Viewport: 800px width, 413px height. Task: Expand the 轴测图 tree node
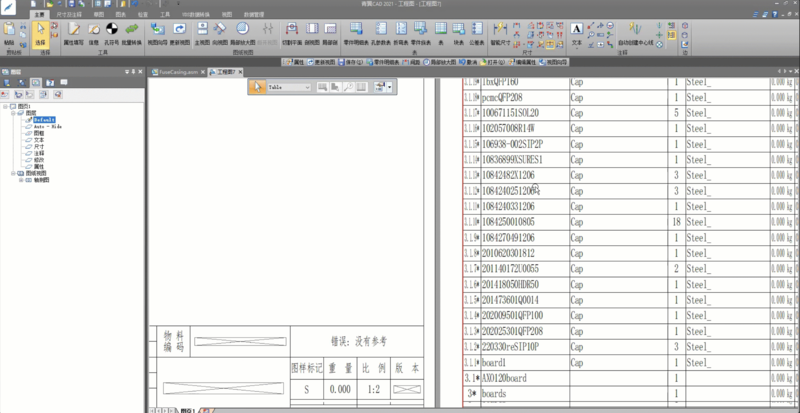tap(22, 178)
